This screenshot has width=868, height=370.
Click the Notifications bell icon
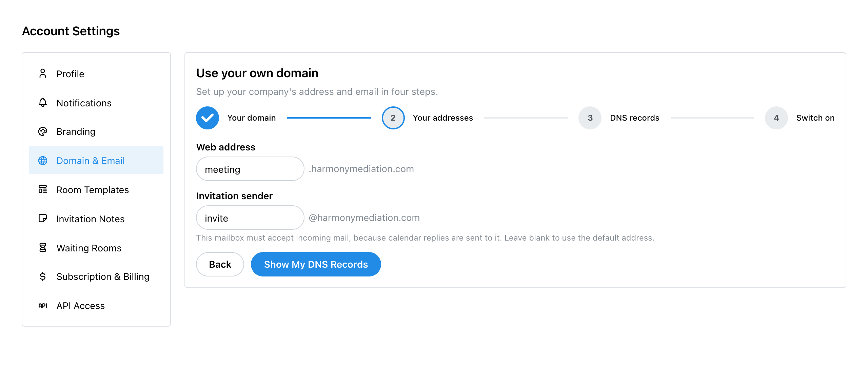[43, 103]
